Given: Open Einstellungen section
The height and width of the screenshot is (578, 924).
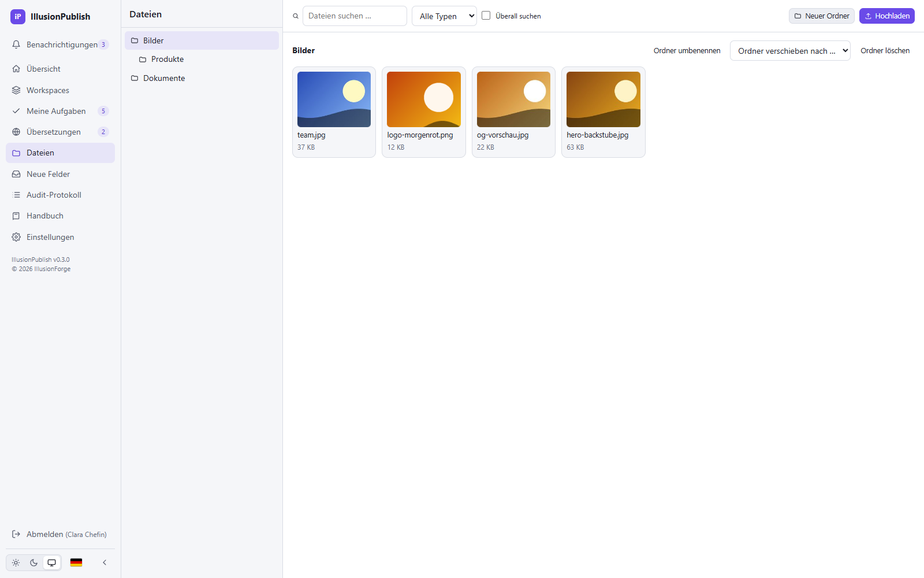Looking at the screenshot, I should pos(60,237).
